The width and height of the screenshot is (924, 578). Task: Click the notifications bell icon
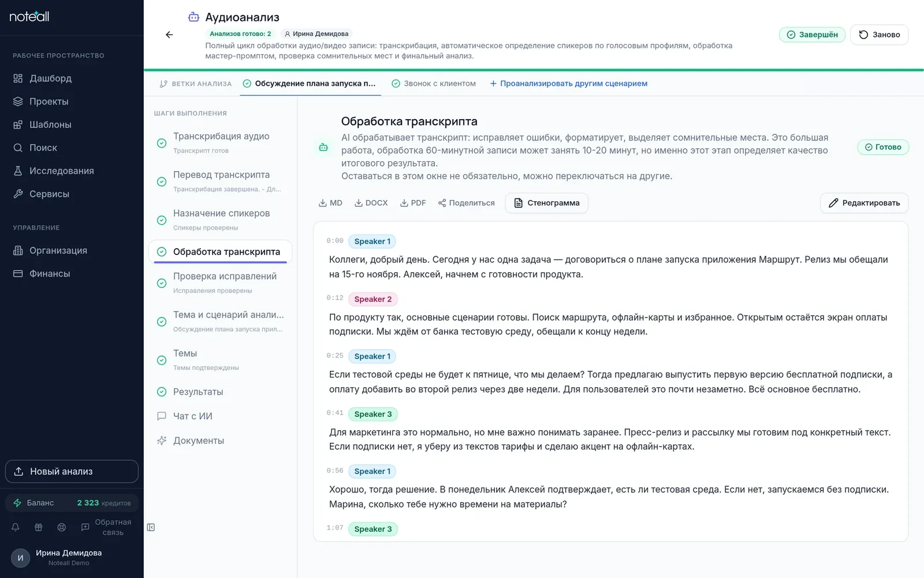(16, 527)
